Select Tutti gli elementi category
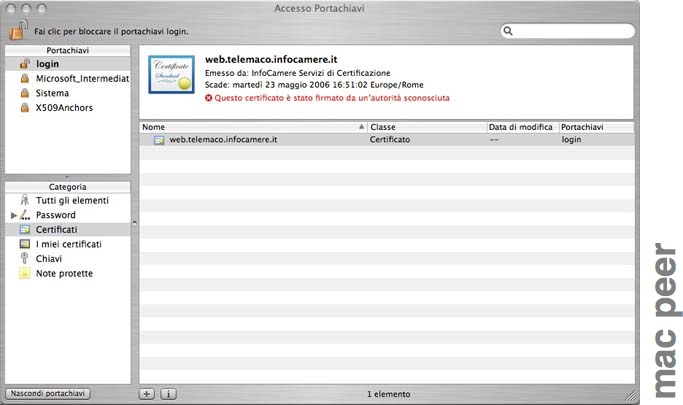683x405 pixels. [72, 200]
